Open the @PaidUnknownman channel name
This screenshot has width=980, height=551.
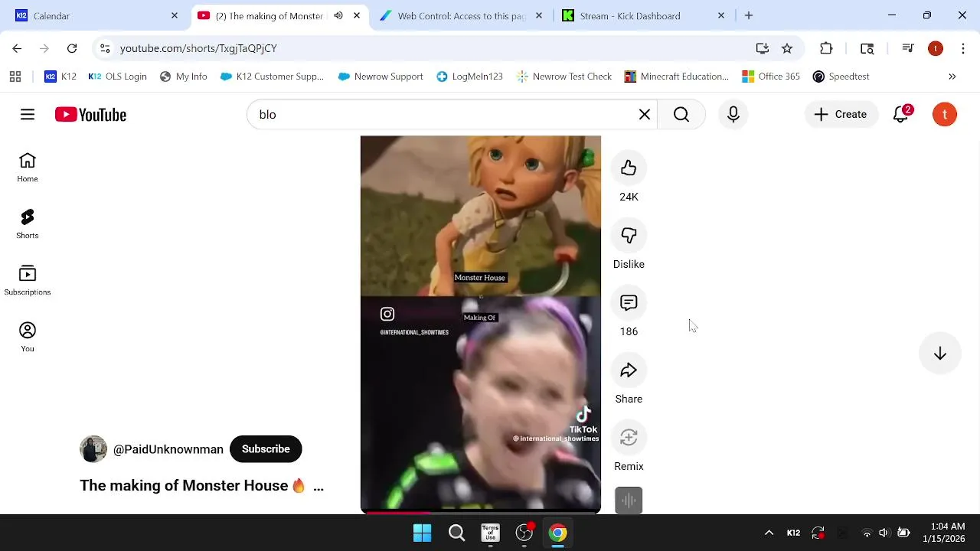click(168, 449)
